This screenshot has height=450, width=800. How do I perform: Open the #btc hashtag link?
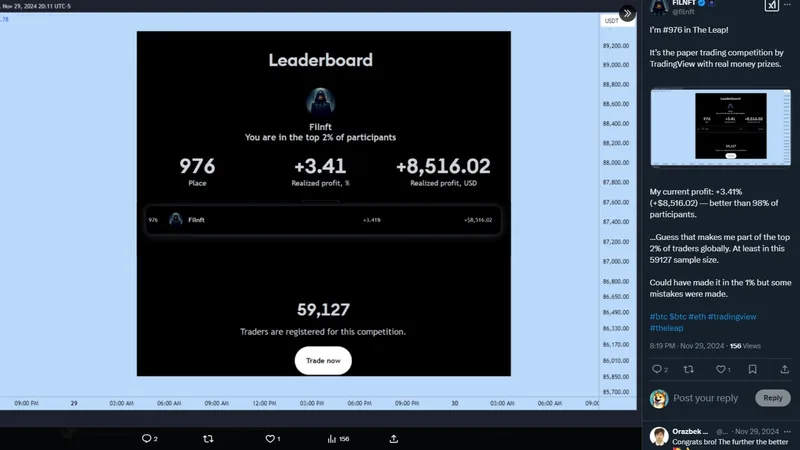[x=658, y=316]
